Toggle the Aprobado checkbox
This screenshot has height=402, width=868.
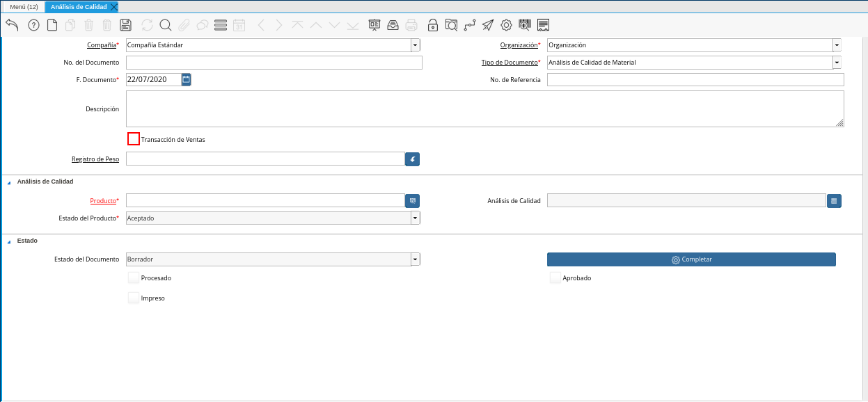coord(555,278)
